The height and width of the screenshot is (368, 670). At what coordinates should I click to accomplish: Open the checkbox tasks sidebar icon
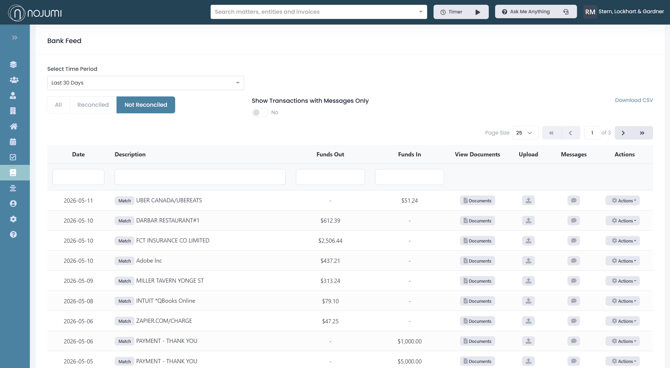13,157
